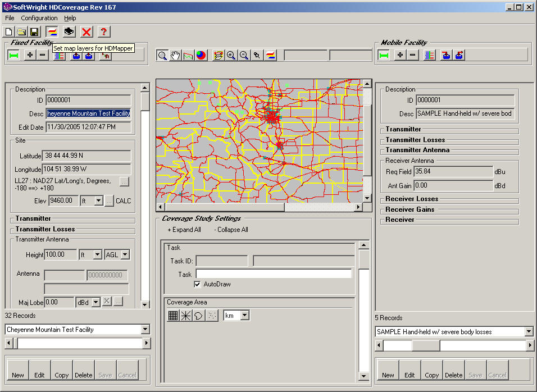Image resolution: width=537 pixels, height=392 pixels.
Task: Click the pin locator icon above map
Action: pos(257,56)
